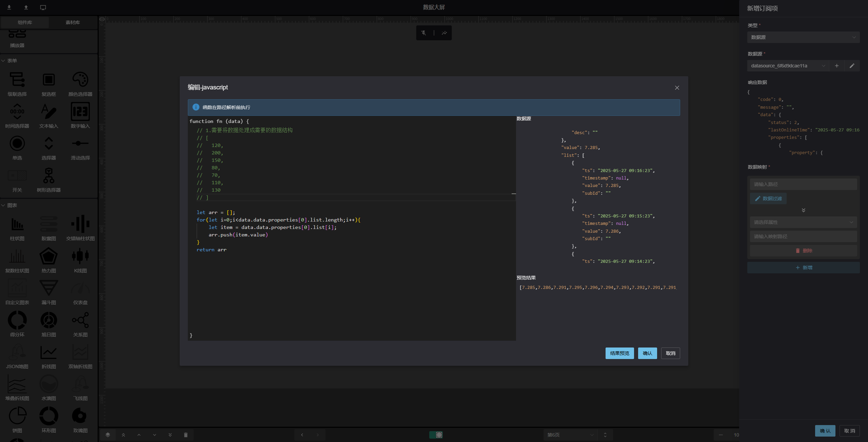Add a new datasource with plus icon

(x=837, y=66)
